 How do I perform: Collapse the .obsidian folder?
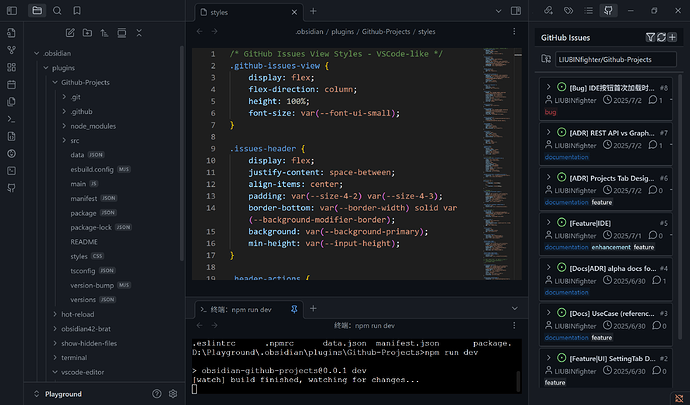tap(37, 53)
